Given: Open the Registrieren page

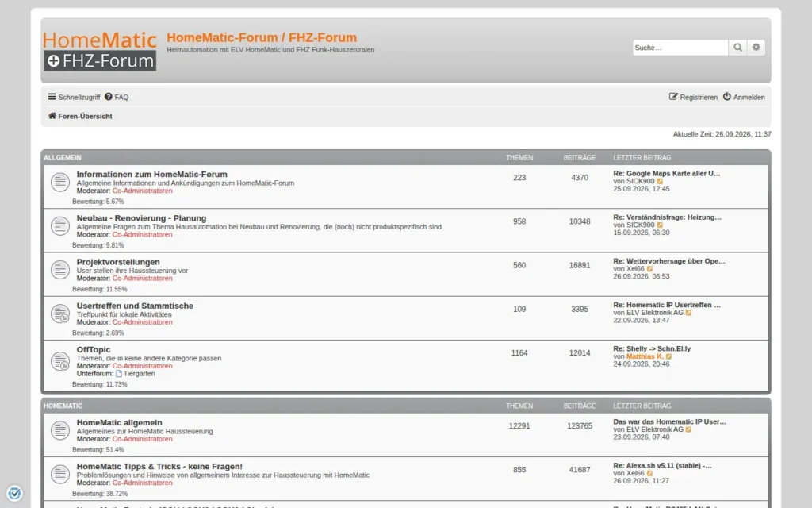Looking at the screenshot, I should click(x=693, y=97).
